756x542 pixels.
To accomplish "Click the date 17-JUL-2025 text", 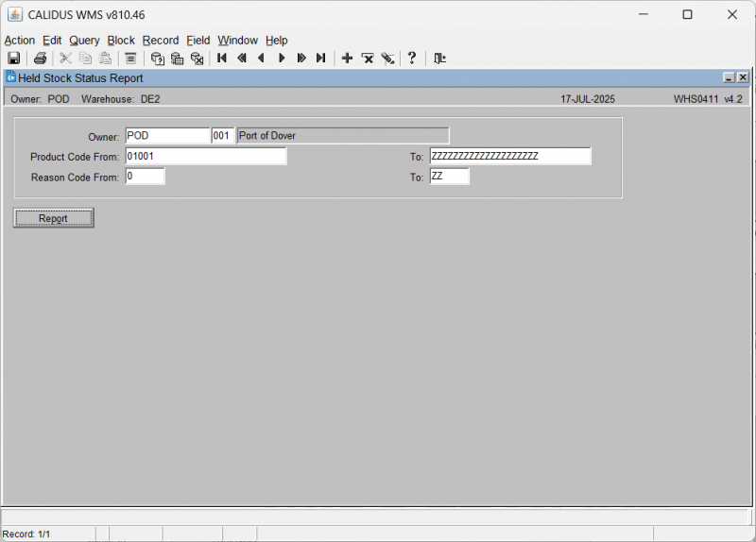I will [587, 99].
